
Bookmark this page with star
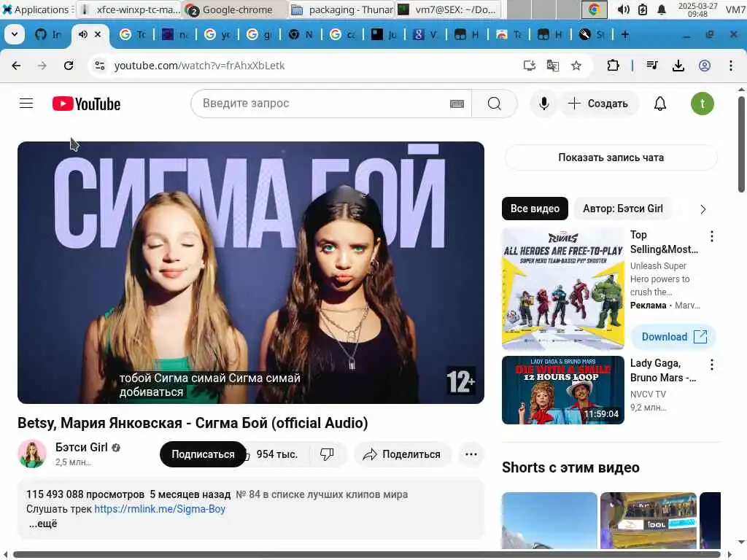(576, 66)
